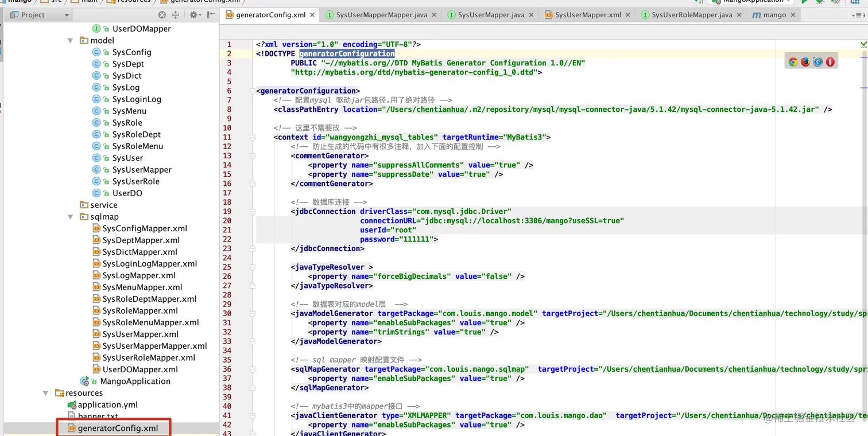Click the package icon beside service

(84, 205)
